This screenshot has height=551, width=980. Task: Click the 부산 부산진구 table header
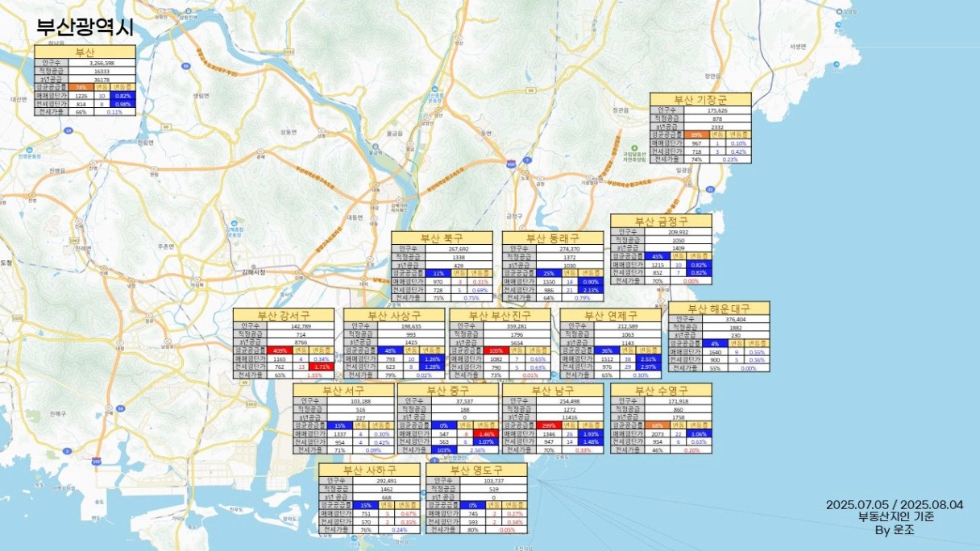500,315
